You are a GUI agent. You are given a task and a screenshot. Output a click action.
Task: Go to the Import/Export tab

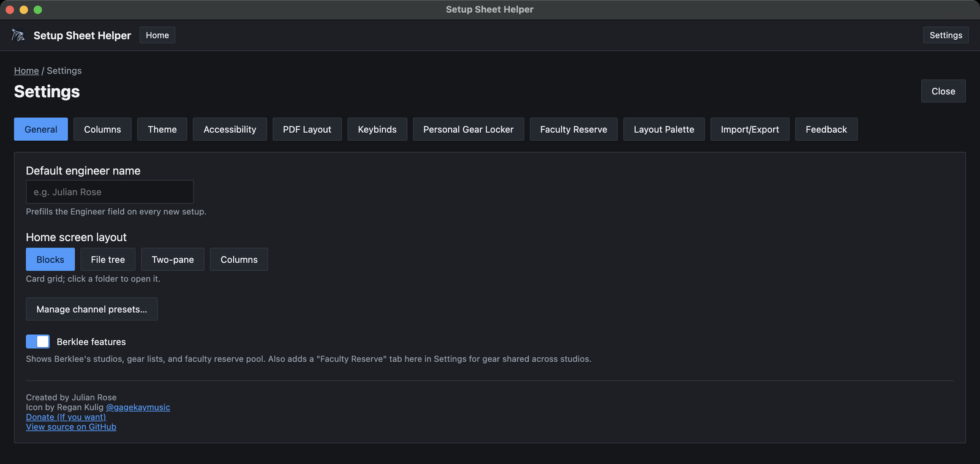click(750, 129)
